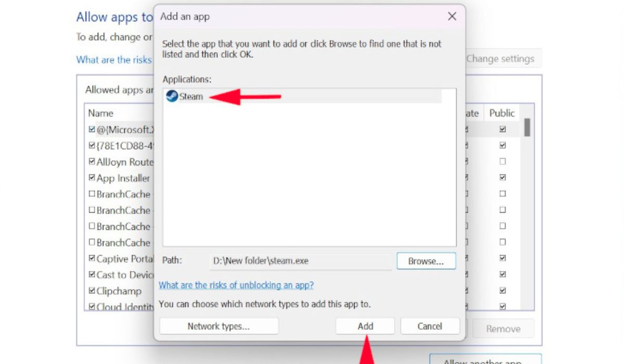Select the Steam text entry in Applications
The image size is (624, 364).
[191, 96]
